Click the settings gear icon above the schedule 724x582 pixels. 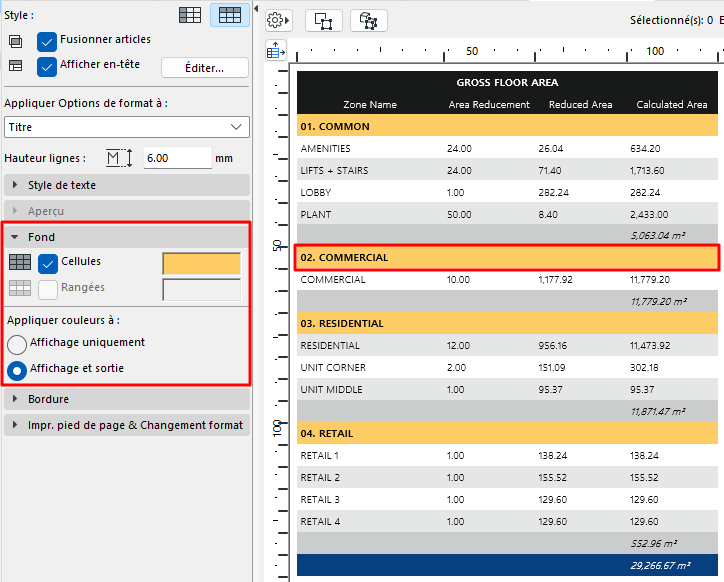tap(278, 20)
